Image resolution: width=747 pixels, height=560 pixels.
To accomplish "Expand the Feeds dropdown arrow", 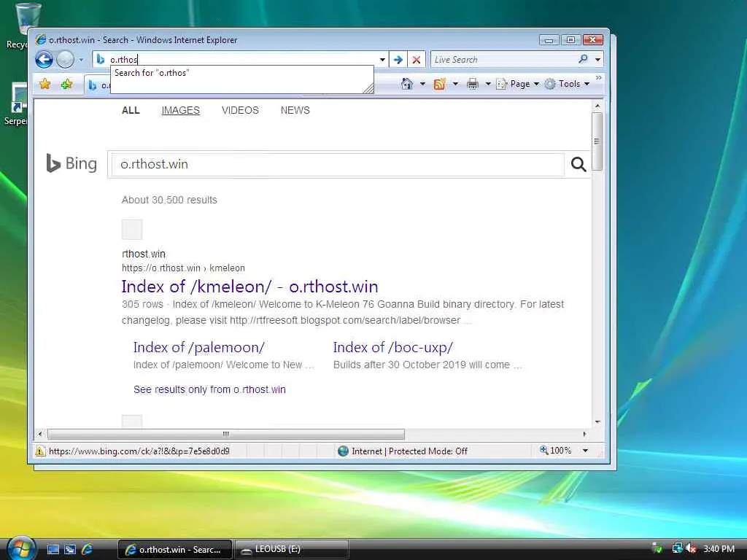I will click(455, 84).
